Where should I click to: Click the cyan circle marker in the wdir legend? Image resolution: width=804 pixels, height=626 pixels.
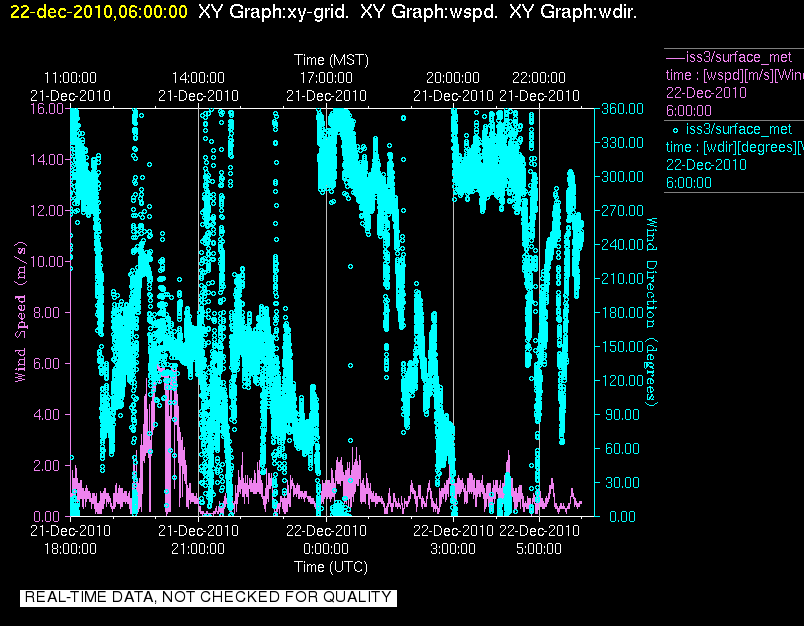pos(675,130)
